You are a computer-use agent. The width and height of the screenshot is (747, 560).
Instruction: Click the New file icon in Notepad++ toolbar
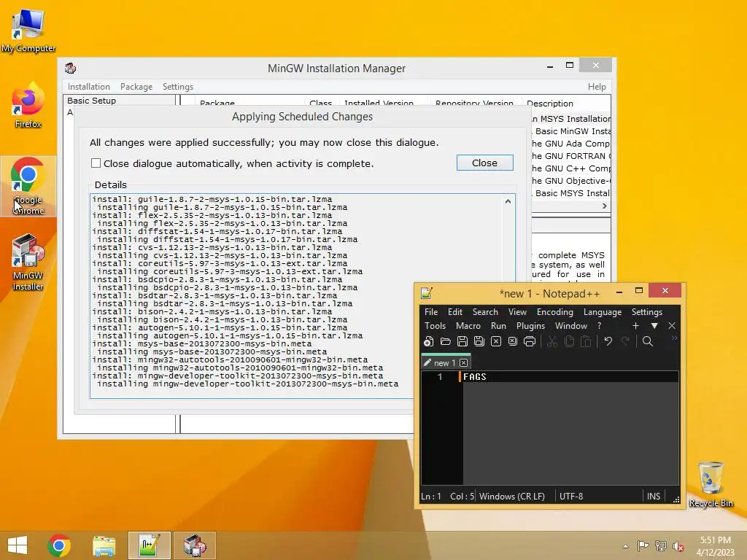pos(429,341)
